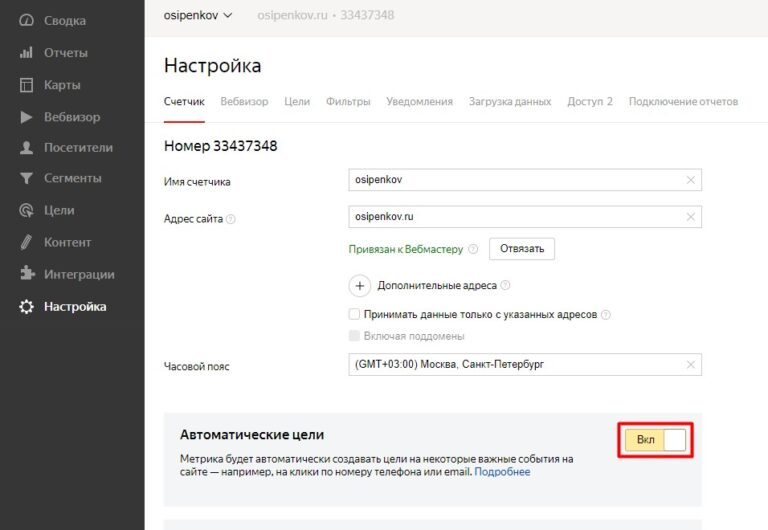The height and width of the screenshot is (530, 768).
Task: Click the osipenkov.ru · 33437348 header text
Action: pyautogui.click(x=326, y=15)
